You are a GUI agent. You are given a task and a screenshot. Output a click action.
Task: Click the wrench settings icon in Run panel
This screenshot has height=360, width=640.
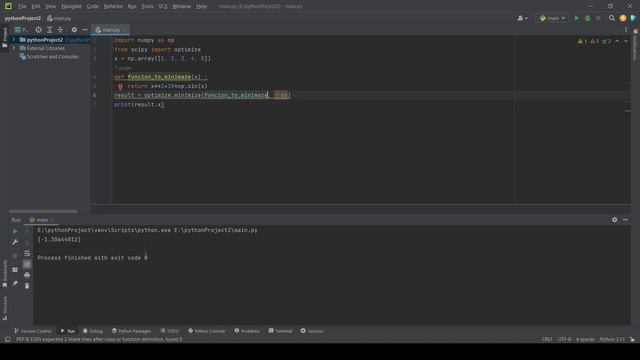pos(15,242)
